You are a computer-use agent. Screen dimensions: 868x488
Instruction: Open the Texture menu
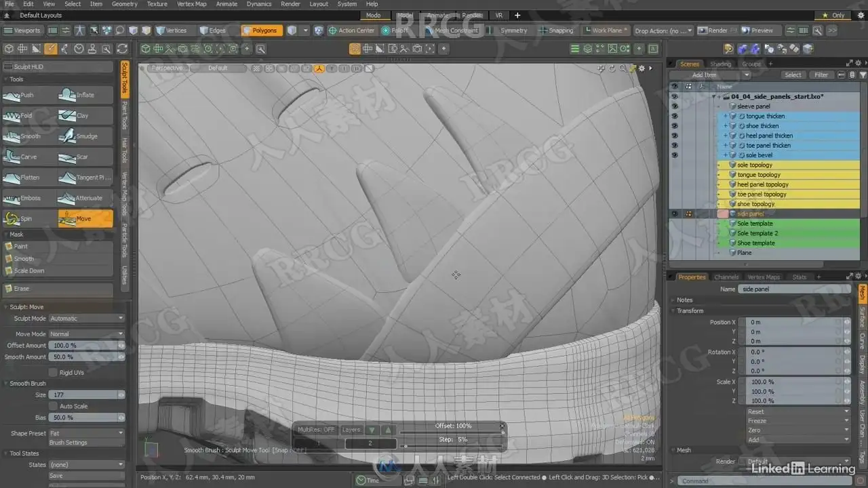click(157, 4)
